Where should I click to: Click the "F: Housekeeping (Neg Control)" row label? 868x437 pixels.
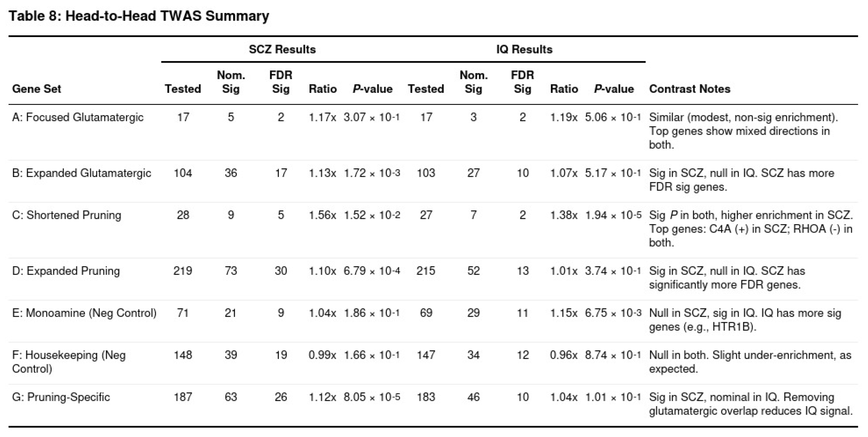[69, 362]
